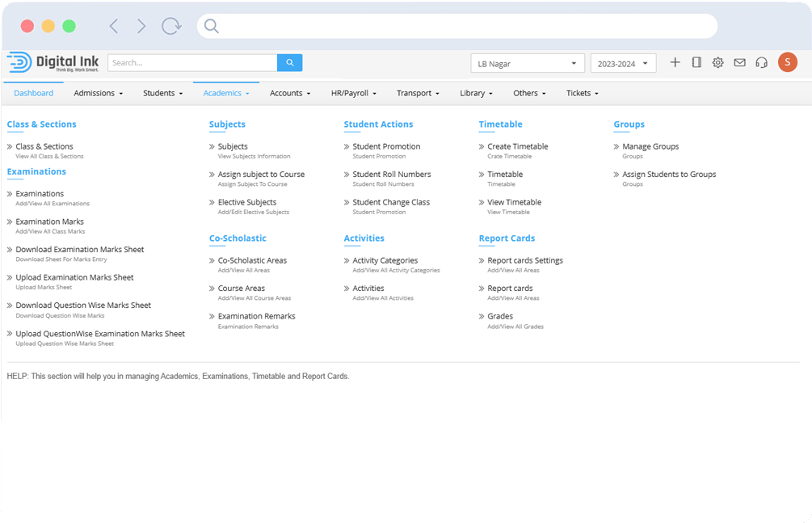812x523 pixels.
Task: Open the user profile avatar marked S
Action: coord(788,61)
